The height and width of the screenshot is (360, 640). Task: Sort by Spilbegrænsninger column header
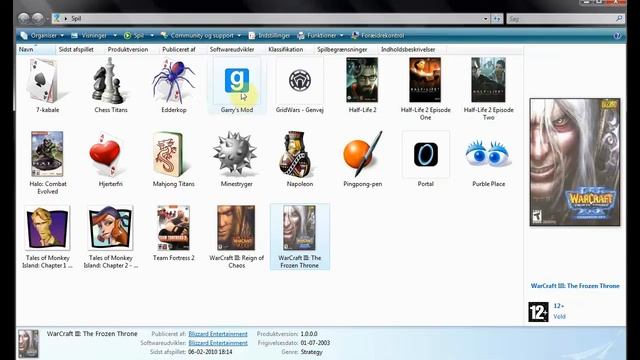[x=342, y=49]
